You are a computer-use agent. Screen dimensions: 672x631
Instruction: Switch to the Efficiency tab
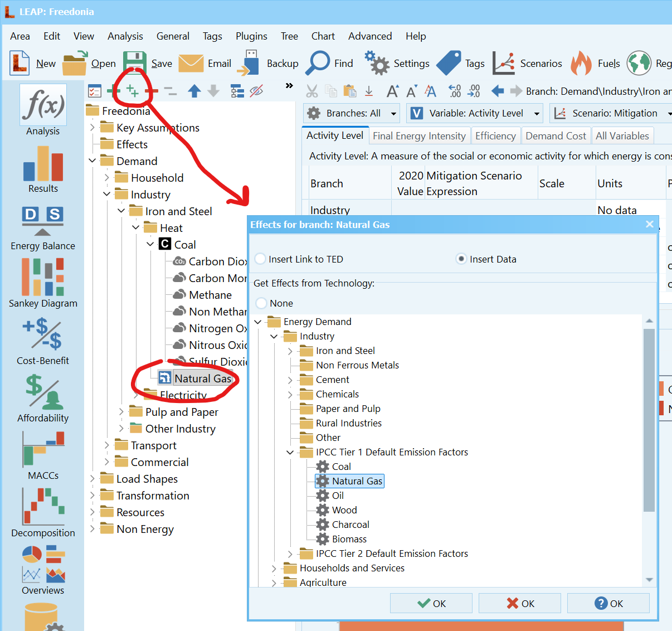click(x=495, y=136)
